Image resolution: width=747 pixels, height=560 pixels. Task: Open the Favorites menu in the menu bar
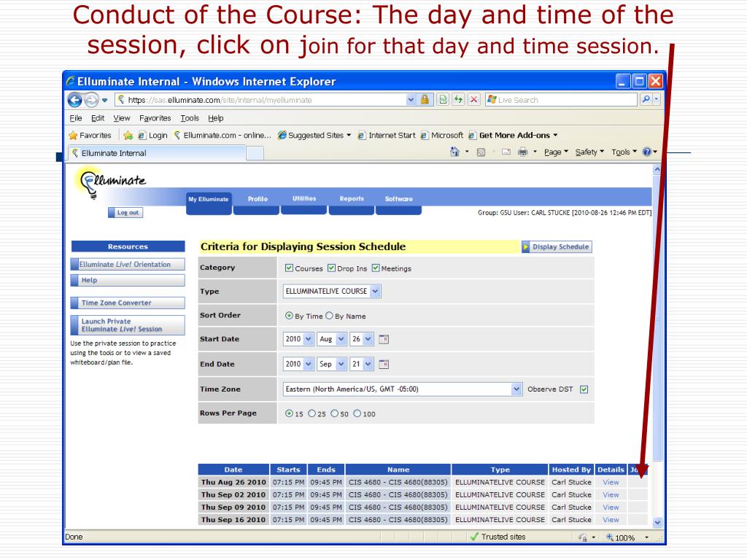pyautogui.click(x=155, y=118)
